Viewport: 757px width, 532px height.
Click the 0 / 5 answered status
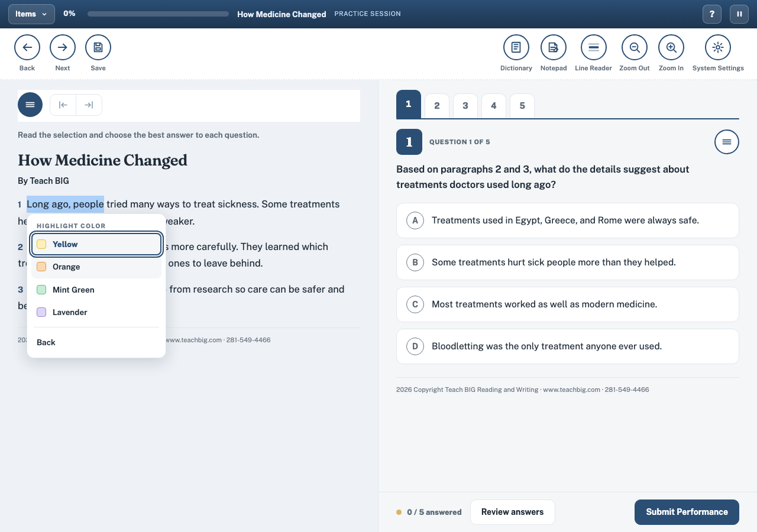429,512
